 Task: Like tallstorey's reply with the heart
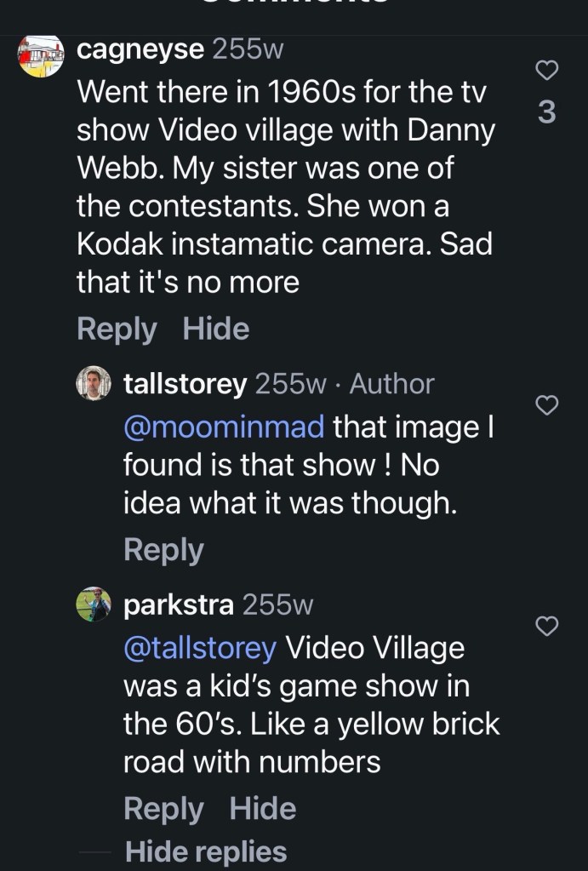(549, 405)
